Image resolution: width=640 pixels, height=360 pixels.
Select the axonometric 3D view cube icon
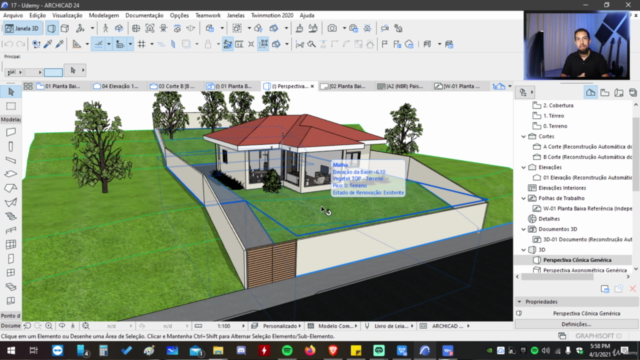(65, 29)
